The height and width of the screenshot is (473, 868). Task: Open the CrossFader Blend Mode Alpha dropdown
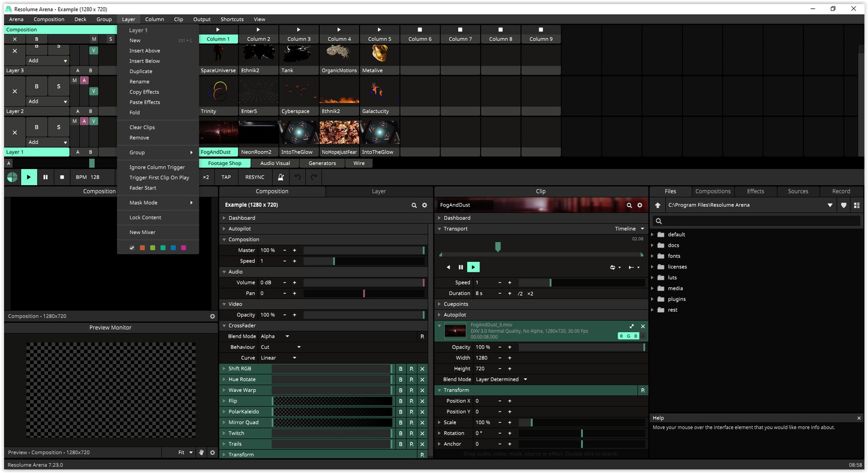(x=275, y=336)
